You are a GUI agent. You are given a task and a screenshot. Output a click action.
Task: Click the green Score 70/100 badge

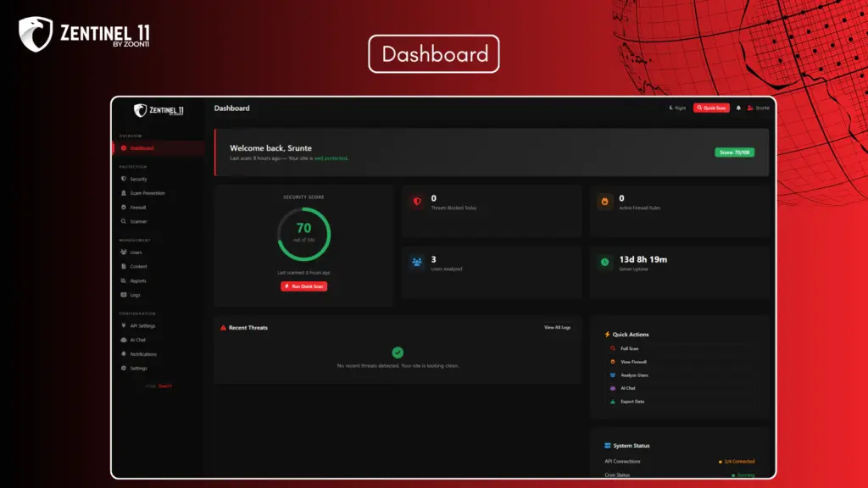tap(734, 152)
